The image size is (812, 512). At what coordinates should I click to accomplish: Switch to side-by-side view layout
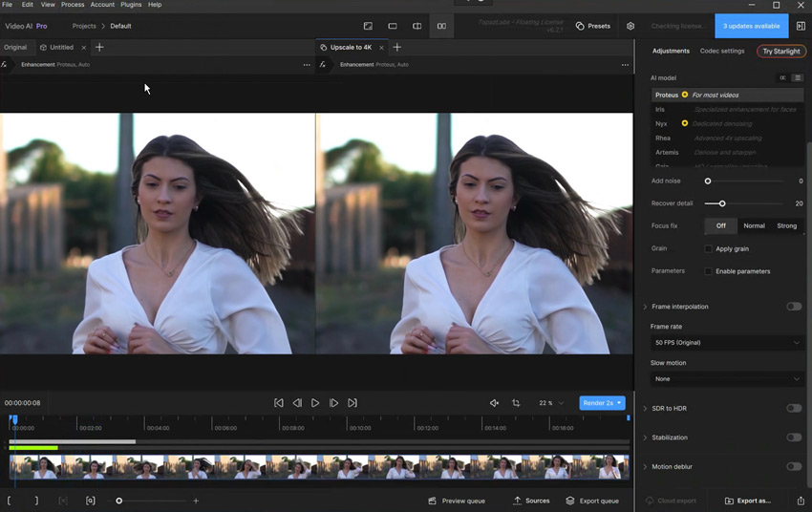tap(441, 26)
